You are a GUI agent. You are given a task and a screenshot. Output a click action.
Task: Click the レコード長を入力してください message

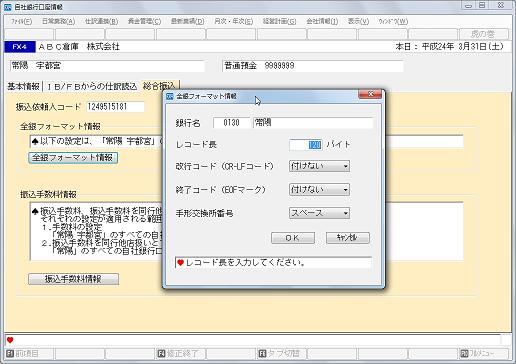coord(245,263)
